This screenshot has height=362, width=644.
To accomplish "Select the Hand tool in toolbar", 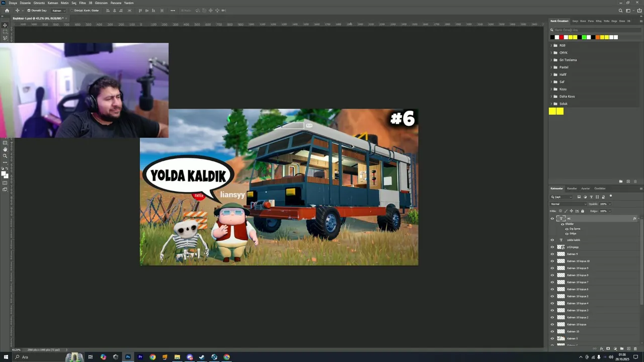I will click(5, 149).
